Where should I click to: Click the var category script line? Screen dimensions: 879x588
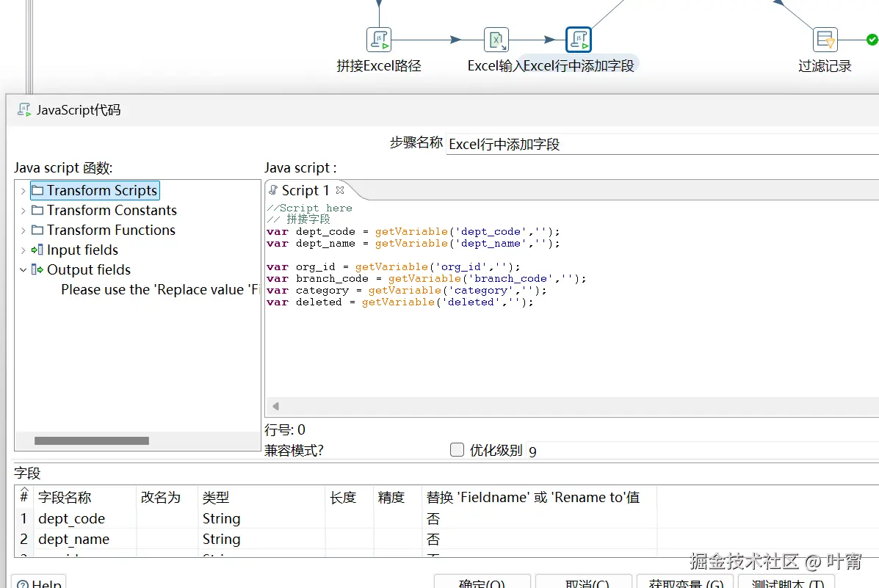tap(406, 291)
